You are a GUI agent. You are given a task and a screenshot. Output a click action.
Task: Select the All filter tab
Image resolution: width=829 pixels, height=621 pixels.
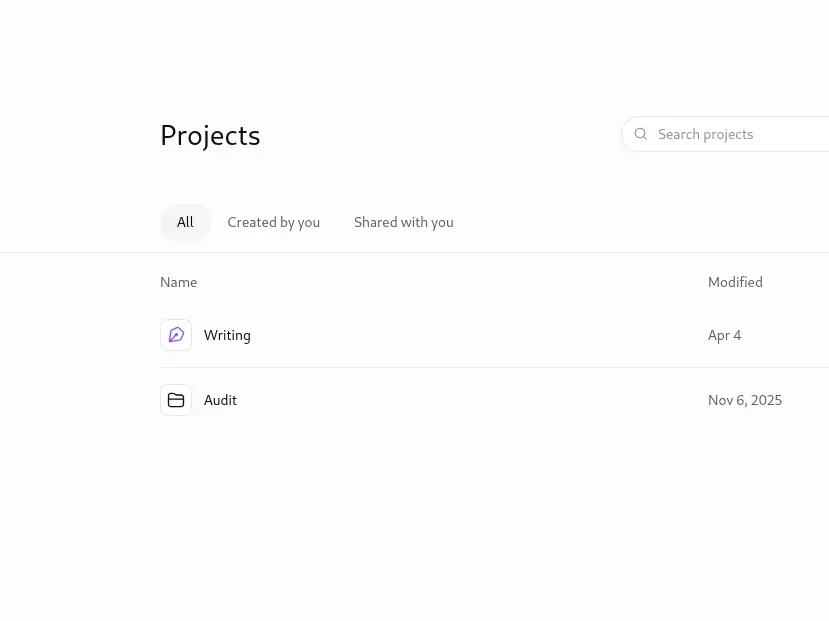point(185,222)
